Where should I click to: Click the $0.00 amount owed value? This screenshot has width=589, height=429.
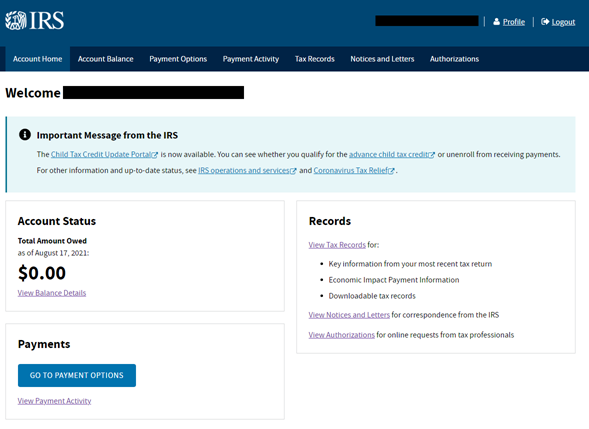point(42,273)
